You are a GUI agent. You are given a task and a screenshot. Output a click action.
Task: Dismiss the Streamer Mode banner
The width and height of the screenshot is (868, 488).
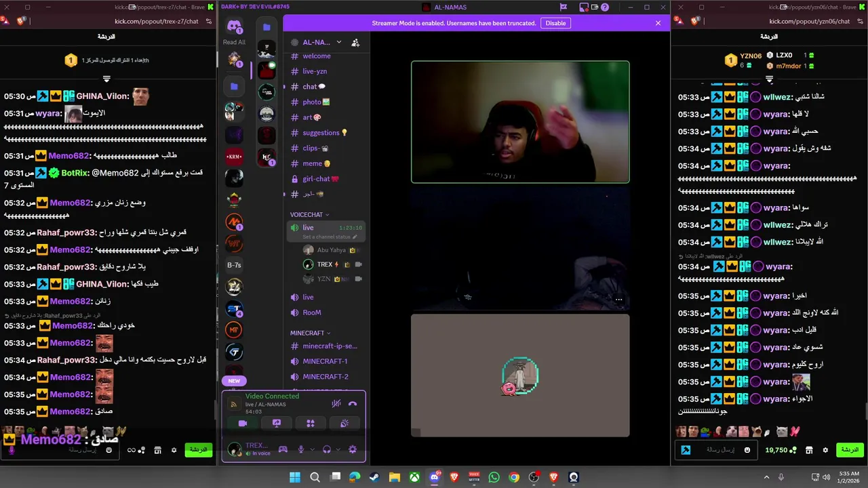658,23
